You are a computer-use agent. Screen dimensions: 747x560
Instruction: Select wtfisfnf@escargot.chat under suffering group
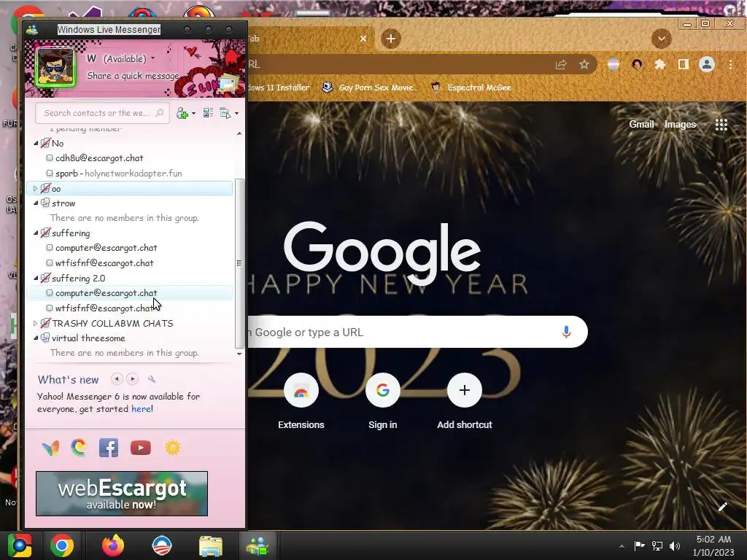point(104,262)
